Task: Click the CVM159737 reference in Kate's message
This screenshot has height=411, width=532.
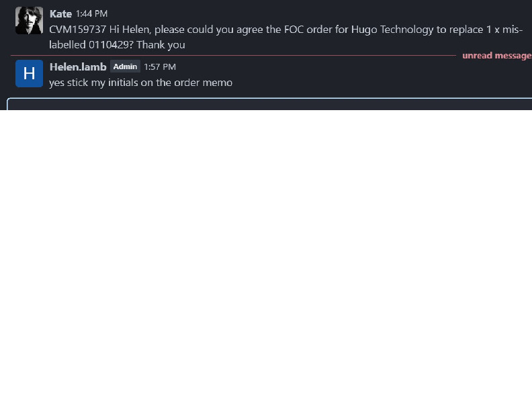Action: [x=77, y=29]
